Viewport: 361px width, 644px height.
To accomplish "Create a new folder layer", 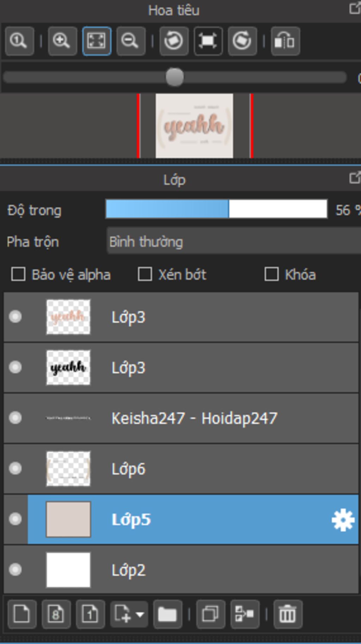I will pos(167,614).
